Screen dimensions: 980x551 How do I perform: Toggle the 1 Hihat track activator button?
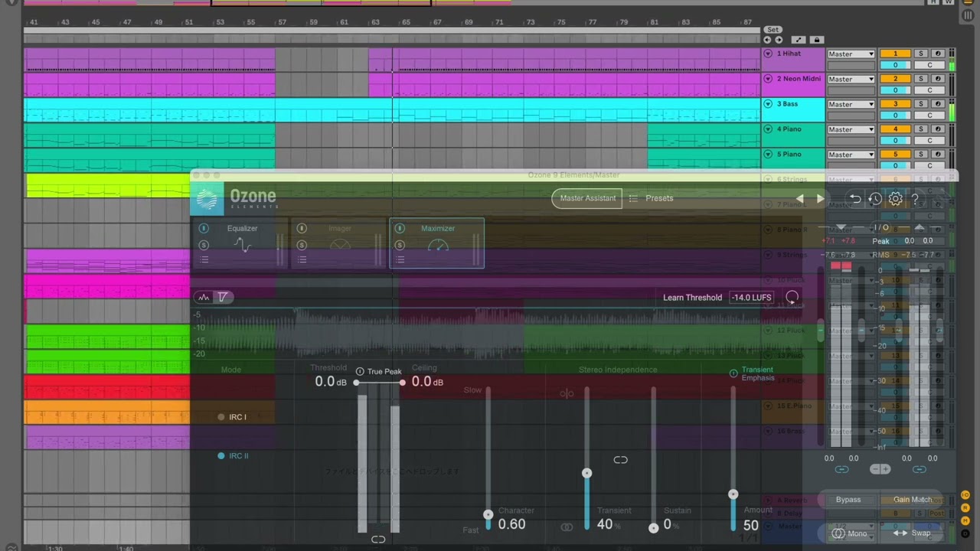895,54
